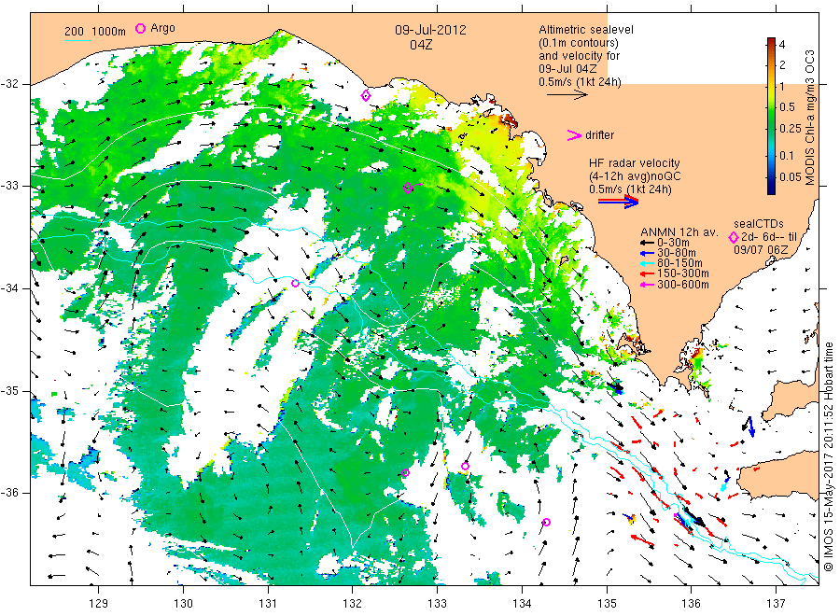The height and width of the screenshot is (616, 840).
Task: Click the 'sealCTDs' legend label
Action: coord(759,224)
